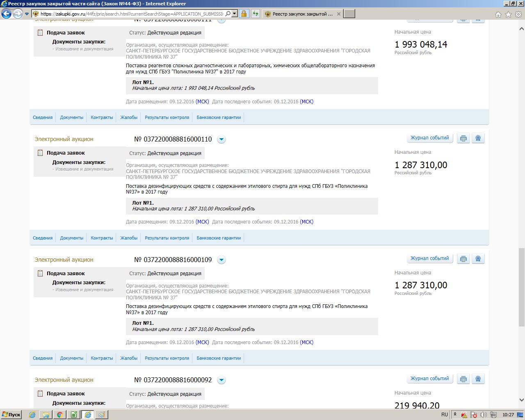Switch to the active Internet Explorer taskbar button
525x420 pixels.
[88, 415]
